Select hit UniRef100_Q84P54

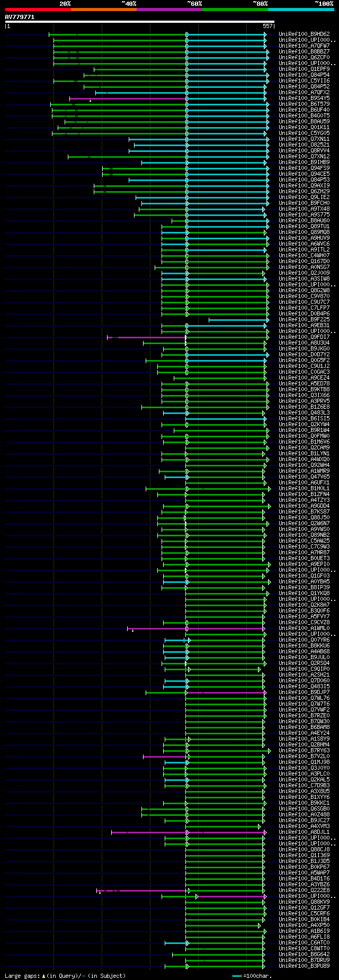(304, 75)
